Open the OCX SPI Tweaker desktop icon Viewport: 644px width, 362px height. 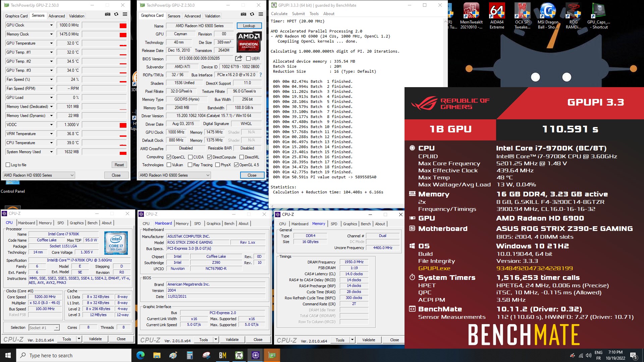tap(522, 16)
